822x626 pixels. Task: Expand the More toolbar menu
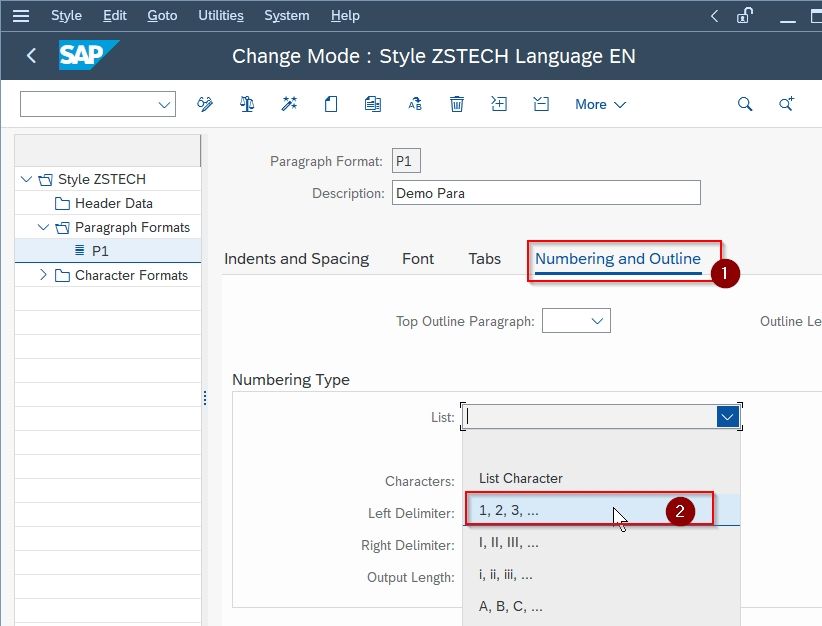pos(600,104)
